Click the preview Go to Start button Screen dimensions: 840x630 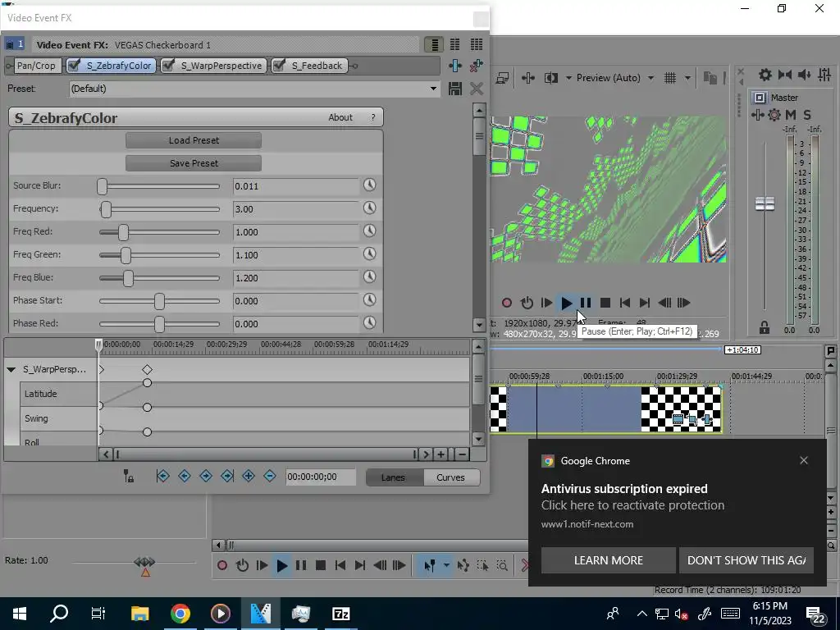point(624,304)
